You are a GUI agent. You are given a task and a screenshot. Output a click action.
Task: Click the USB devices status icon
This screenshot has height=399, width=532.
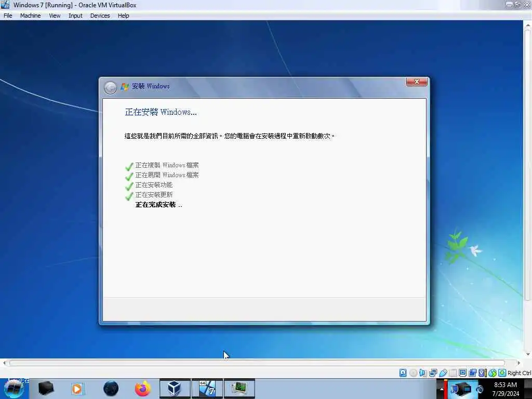[x=443, y=373]
